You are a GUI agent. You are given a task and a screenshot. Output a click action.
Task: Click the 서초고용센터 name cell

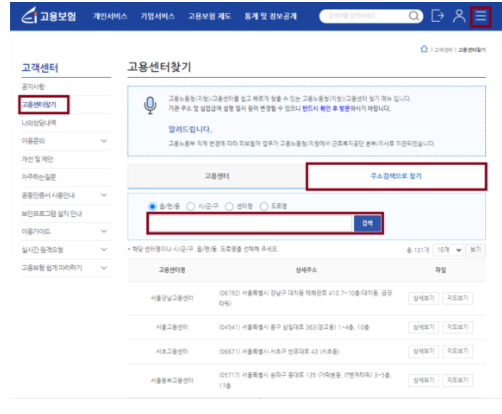coord(172,351)
